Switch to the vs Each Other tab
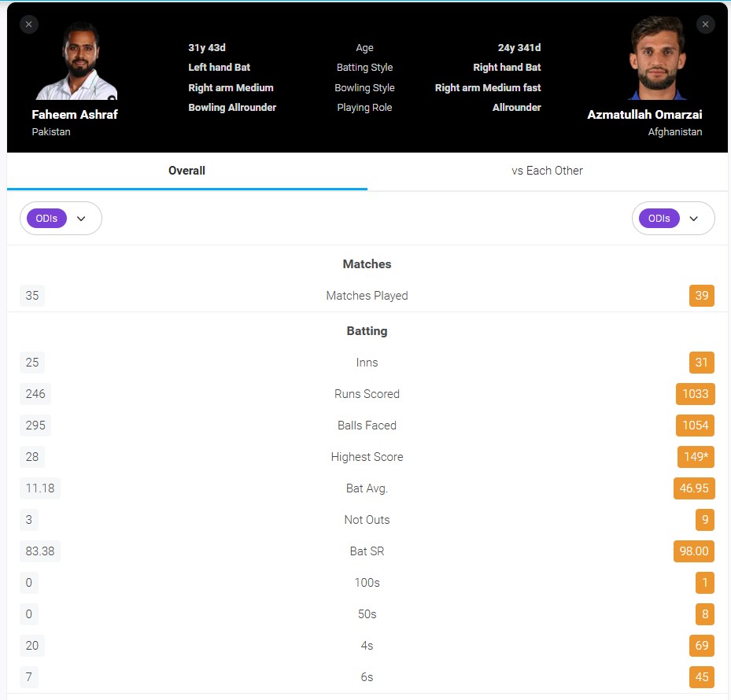The image size is (731, 700). 548,171
